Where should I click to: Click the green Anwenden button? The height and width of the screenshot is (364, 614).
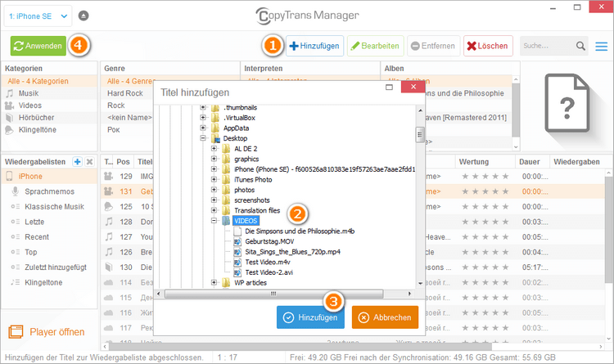point(38,46)
